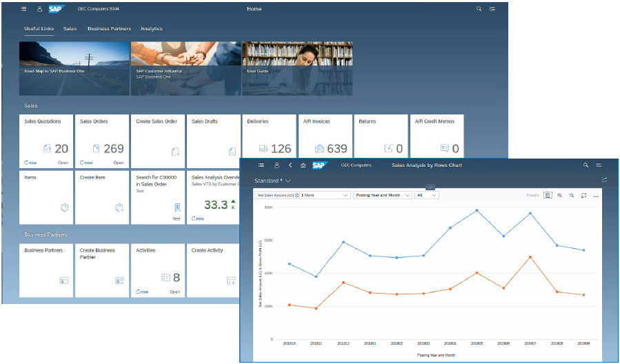Open the Create Item tile
Viewport: 620px width, 364px height.
[x=102, y=198]
